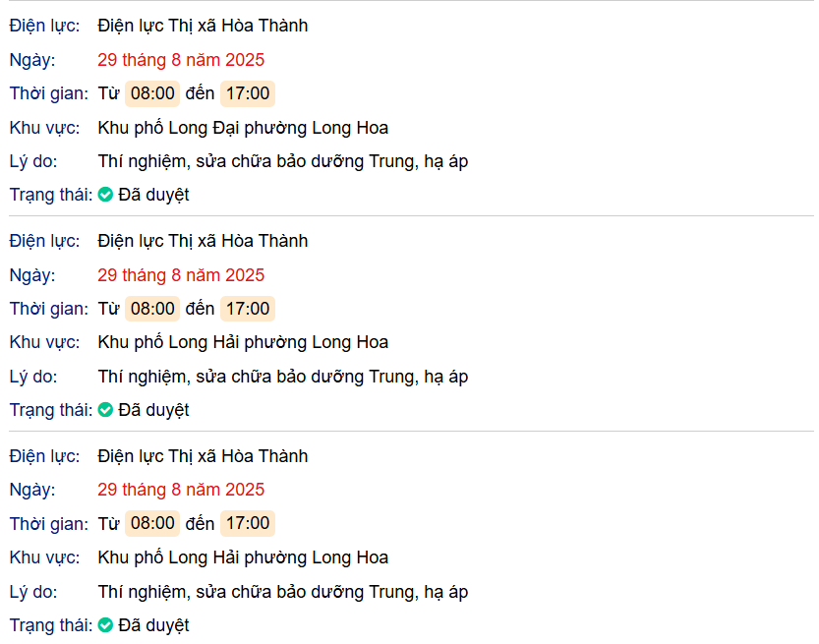The width and height of the screenshot is (819, 644).
Task: Click the red date text in third entry
Action: click(x=181, y=490)
